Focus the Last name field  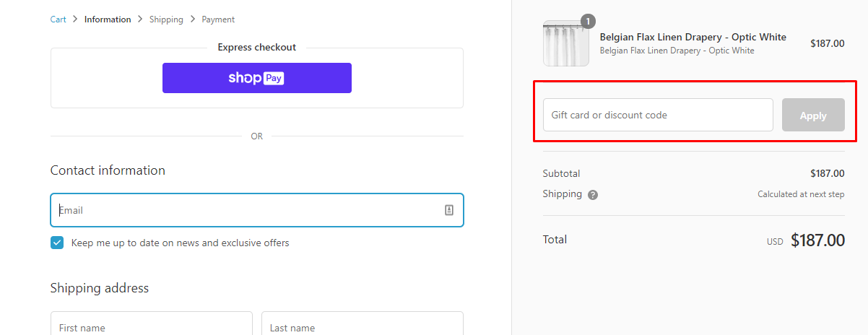point(363,323)
